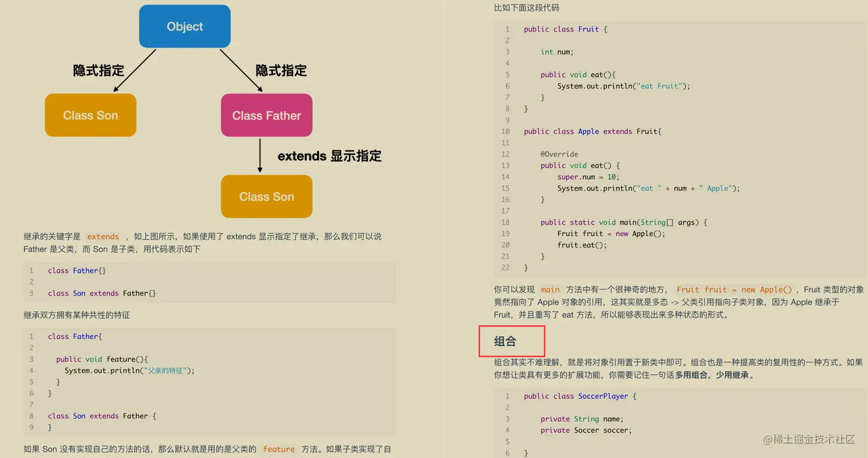
Task: Click the bottom Class Son box
Action: tap(266, 197)
